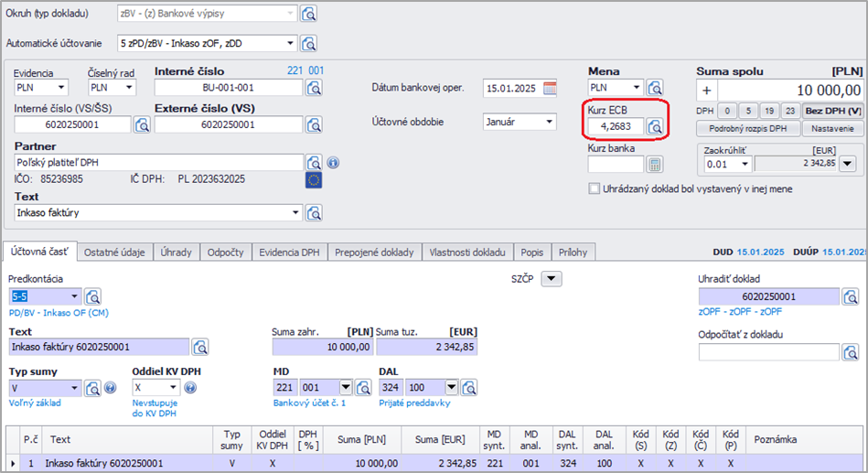
Task: Enable 'Uhrádzaný doklad bol vystavený v inej mene'
Action: coord(595,188)
